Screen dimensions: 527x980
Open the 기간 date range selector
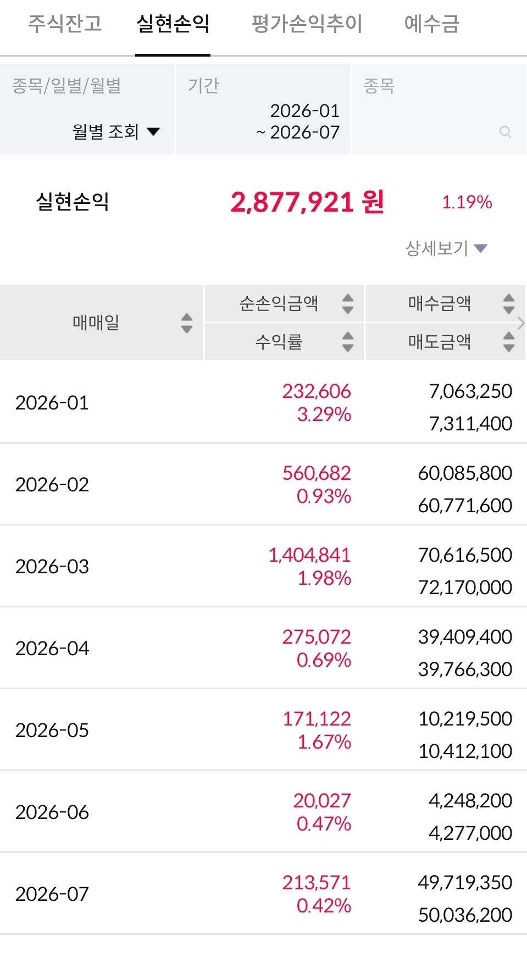tap(263, 109)
